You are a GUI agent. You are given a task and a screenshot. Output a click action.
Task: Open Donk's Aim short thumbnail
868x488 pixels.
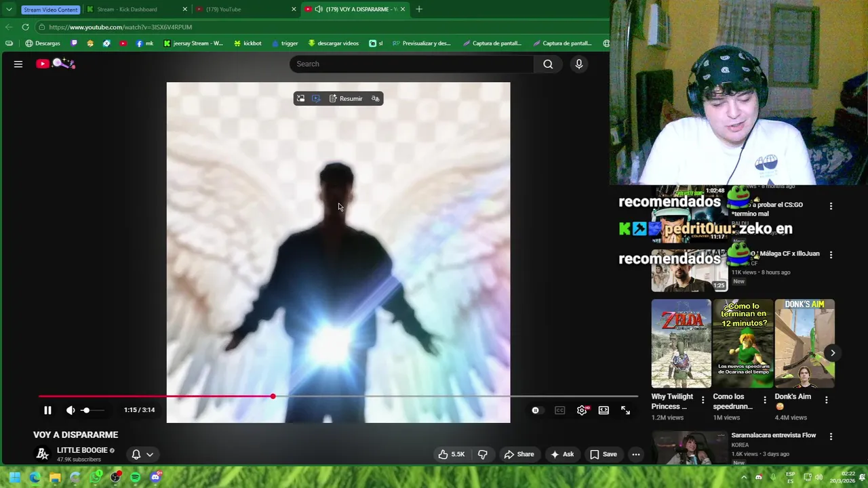pos(805,344)
